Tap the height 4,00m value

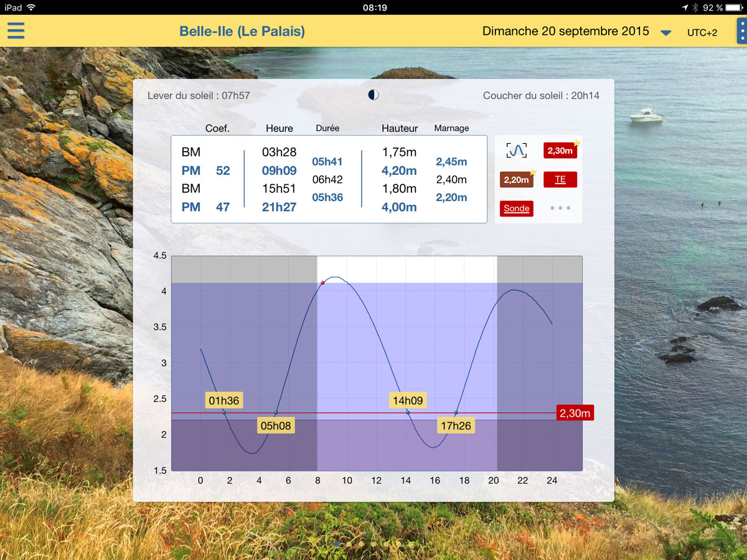click(398, 207)
